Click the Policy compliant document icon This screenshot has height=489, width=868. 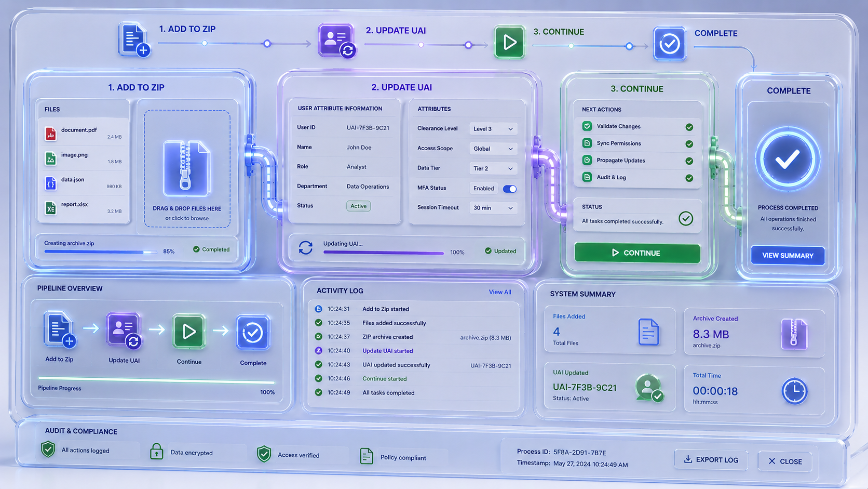[x=367, y=456]
